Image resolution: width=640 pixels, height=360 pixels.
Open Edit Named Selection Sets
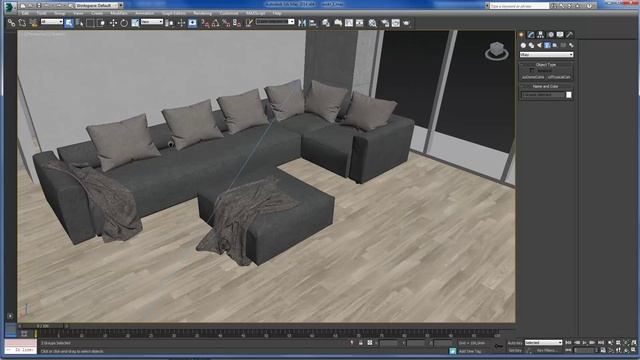click(x=249, y=23)
